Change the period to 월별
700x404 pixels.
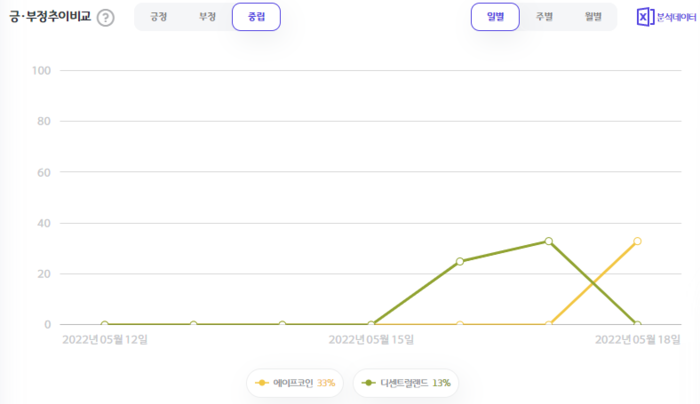593,17
